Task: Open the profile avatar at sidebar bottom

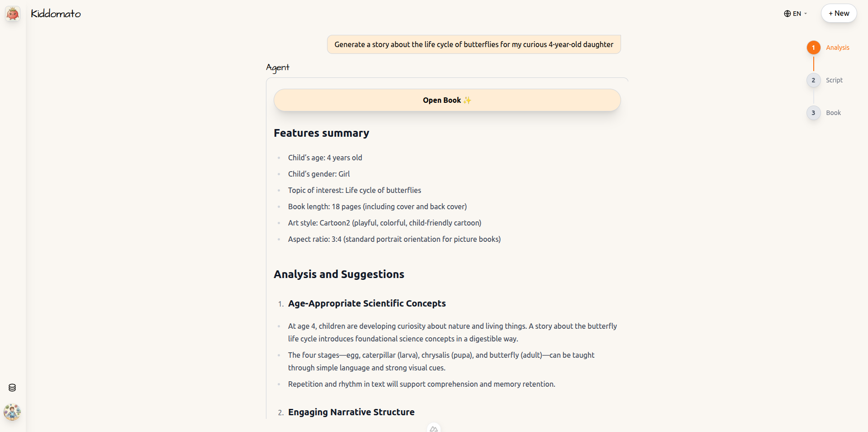Action: (12, 412)
